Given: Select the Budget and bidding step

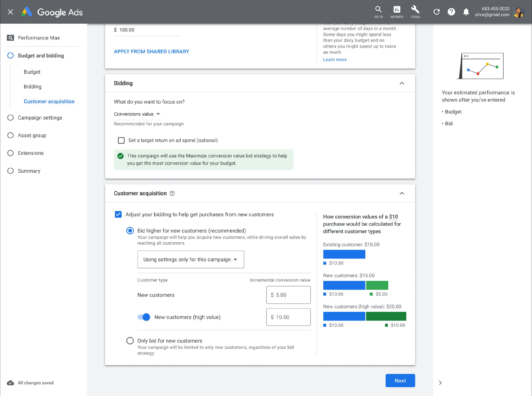Looking at the screenshot, I should click(36, 56).
